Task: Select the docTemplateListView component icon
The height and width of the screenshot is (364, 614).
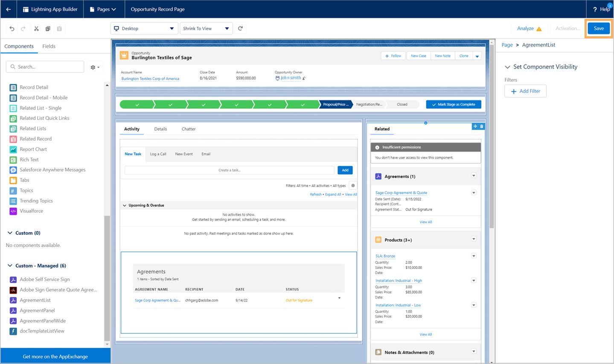Action: click(x=13, y=331)
